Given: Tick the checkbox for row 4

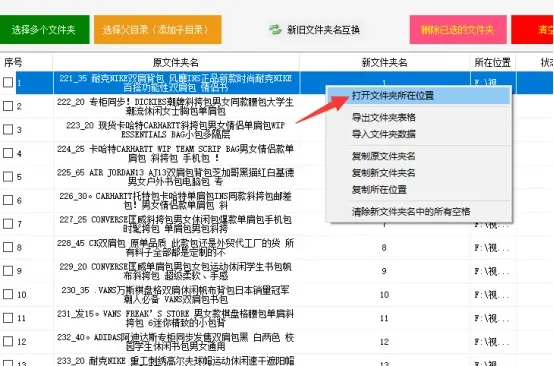Looking at the screenshot, I should pyautogui.click(x=8, y=153).
